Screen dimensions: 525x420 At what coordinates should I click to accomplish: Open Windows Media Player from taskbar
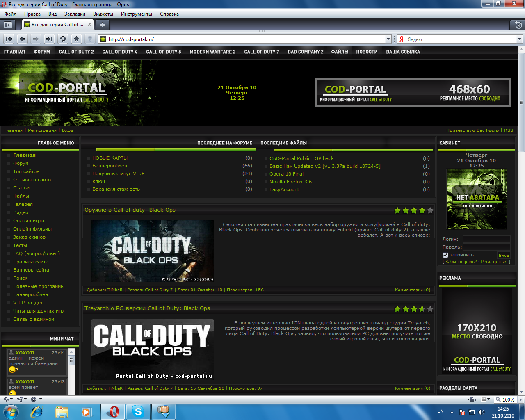(87, 411)
